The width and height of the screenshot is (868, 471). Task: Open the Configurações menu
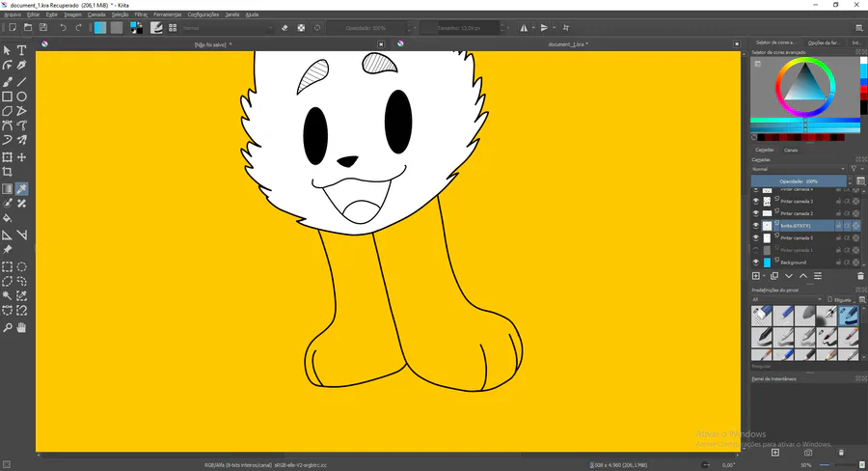(x=203, y=15)
